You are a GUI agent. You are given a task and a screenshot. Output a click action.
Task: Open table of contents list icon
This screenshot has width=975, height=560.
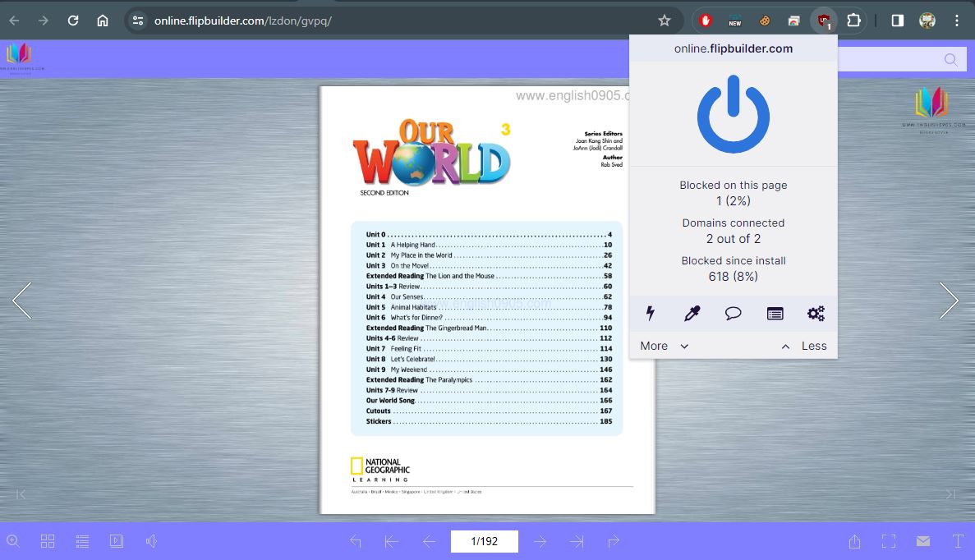click(82, 541)
